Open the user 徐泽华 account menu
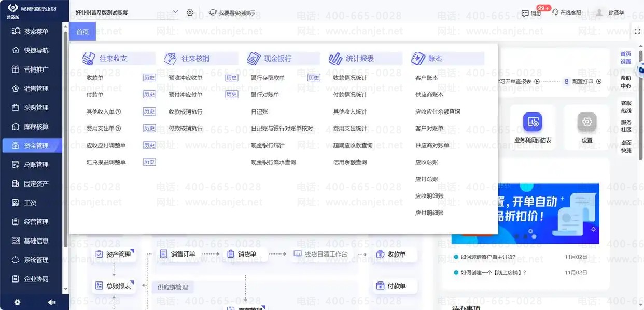Screen dimensions: 644x310 [615, 12]
